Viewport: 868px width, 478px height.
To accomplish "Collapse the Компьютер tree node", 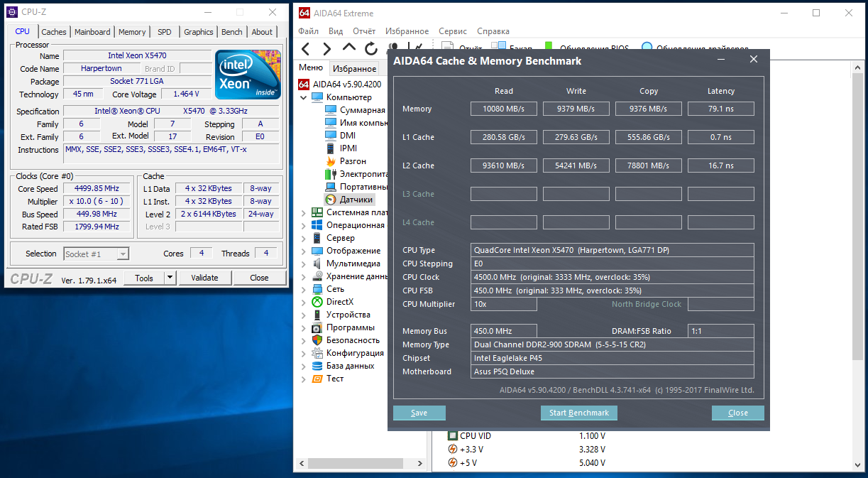I will pyautogui.click(x=304, y=97).
